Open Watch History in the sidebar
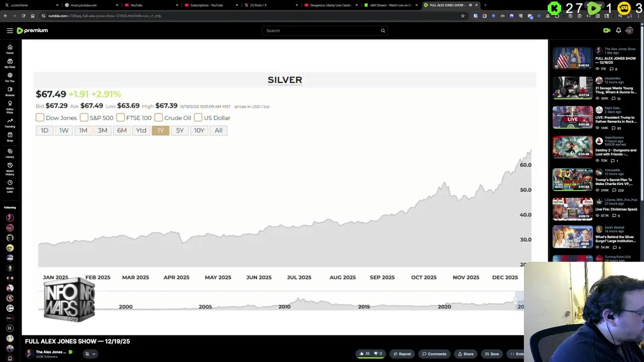The height and width of the screenshot is (362, 644). pos(10,168)
